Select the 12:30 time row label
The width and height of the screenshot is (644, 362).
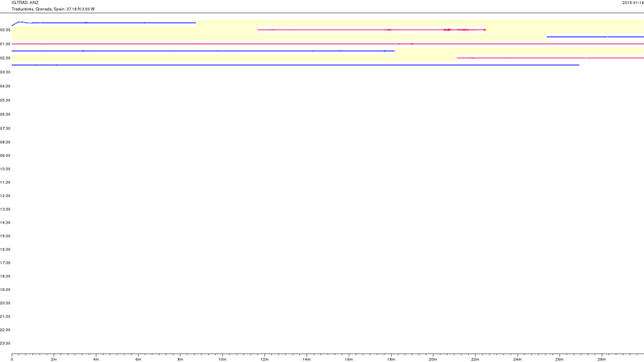pos(5,196)
